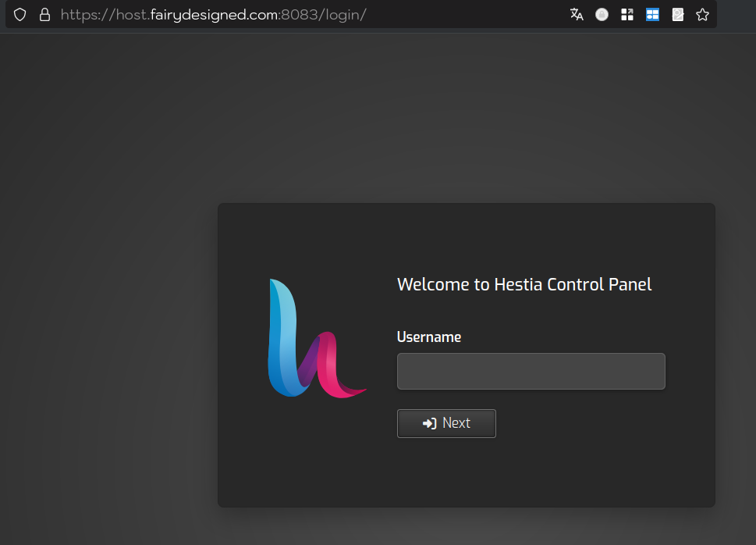756x545 pixels.
Task: Click the Hestia logo
Action: [317, 338]
